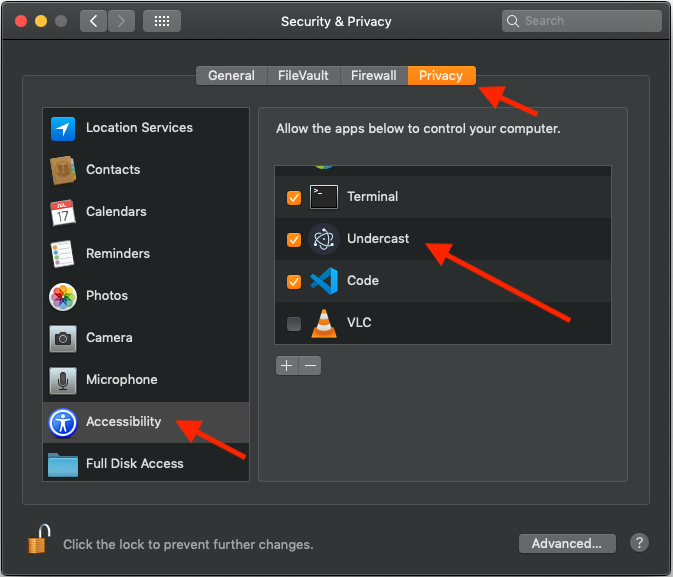Uncheck the Code checkbox
This screenshot has height=577, width=673.
pyautogui.click(x=294, y=282)
